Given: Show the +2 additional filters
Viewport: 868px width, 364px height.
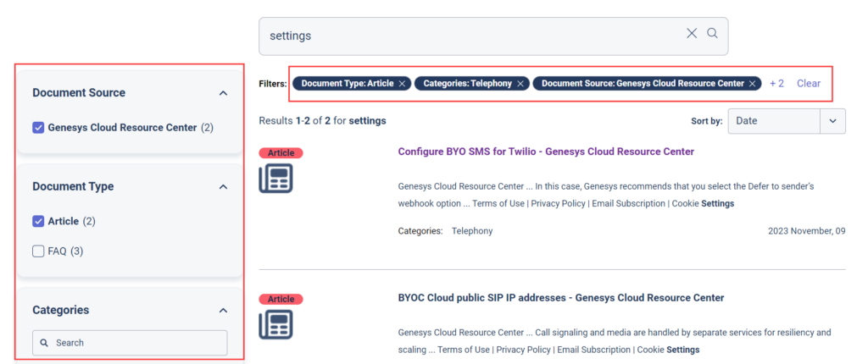Looking at the screenshot, I should point(776,84).
